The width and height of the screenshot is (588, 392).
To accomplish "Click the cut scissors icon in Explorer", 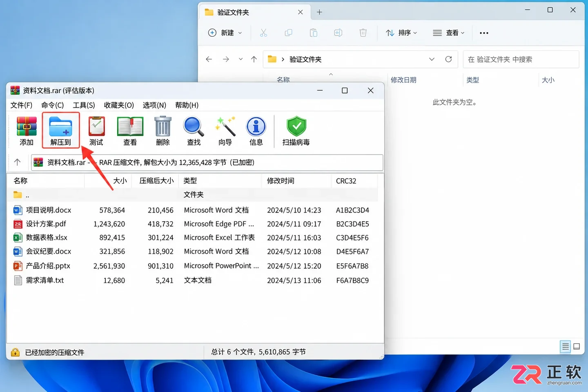I will coord(263,33).
